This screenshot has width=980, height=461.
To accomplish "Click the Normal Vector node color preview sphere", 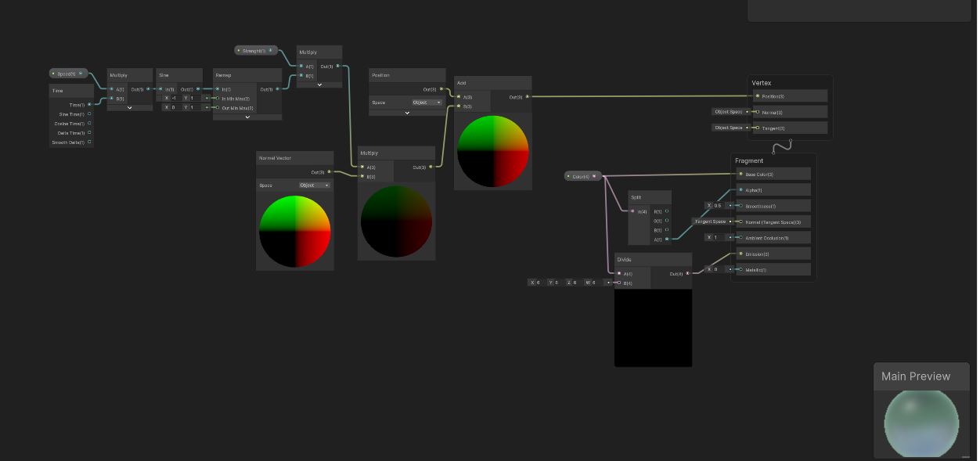I will pyautogui.click(x=295, y=232).
